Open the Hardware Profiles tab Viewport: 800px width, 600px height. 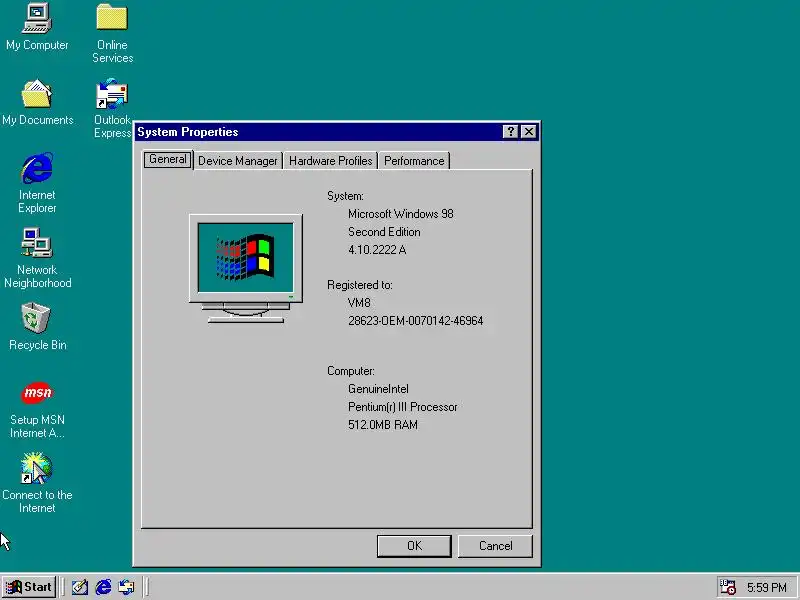coord(331,161)
